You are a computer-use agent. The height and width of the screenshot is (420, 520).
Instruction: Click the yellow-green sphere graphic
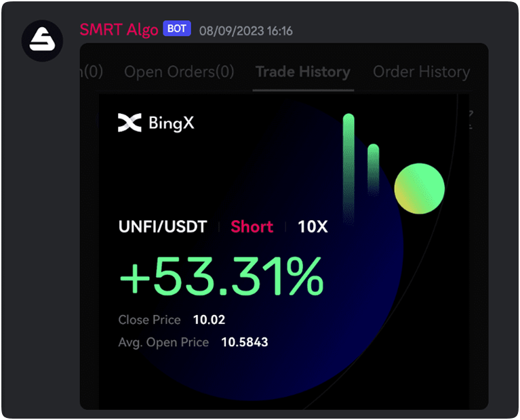click(x=419, y=188)
